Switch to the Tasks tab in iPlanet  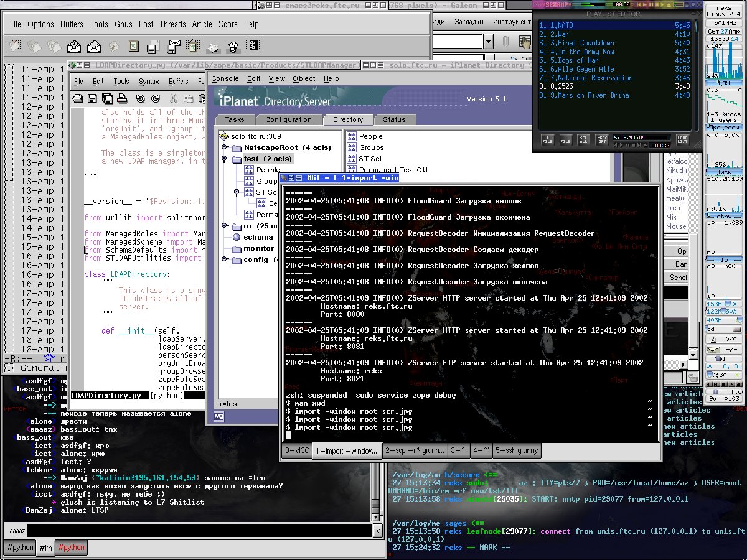(x=235, y=119)
